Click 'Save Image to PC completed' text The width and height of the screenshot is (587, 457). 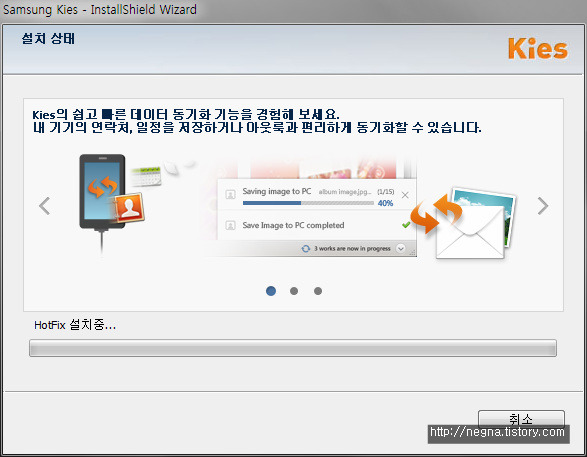pyautogui.click(x=293, y=225)
